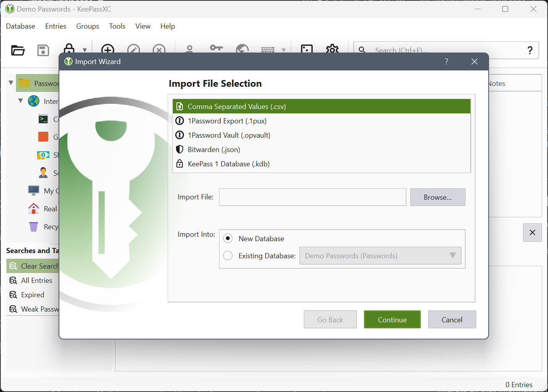Choose New Database radio option

[228, 238]
